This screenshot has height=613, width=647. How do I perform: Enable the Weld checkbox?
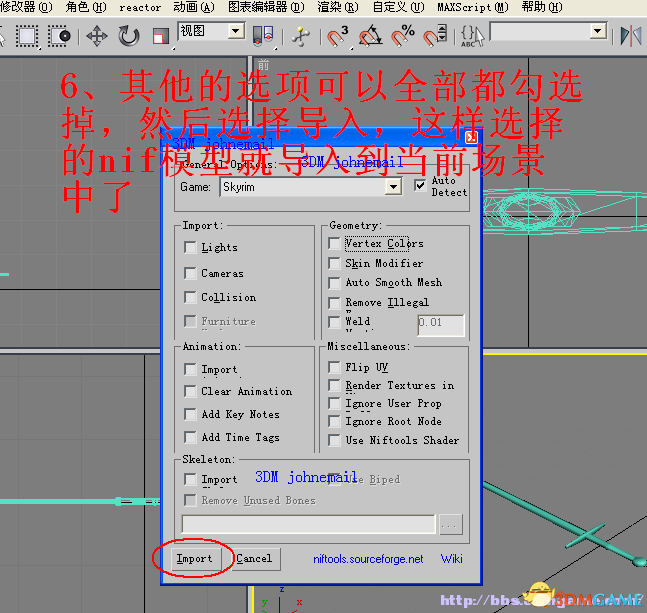click(x=334, y=322)
